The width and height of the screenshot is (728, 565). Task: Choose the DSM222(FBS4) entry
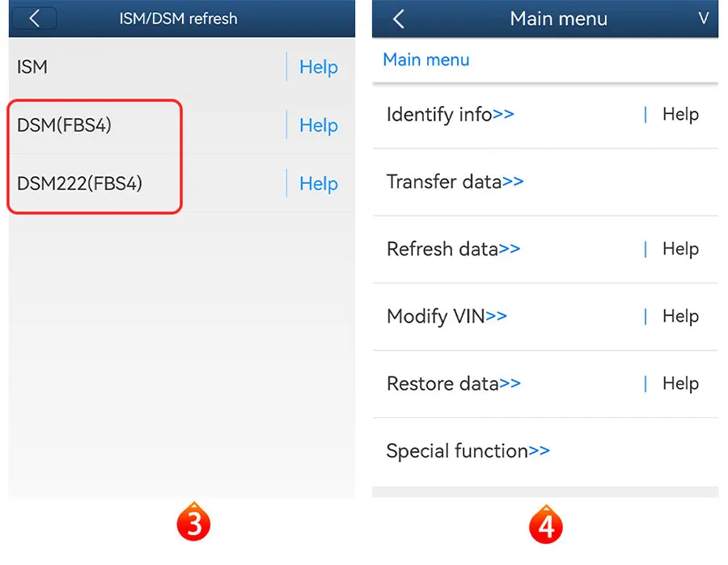click(x=79, y=183)
